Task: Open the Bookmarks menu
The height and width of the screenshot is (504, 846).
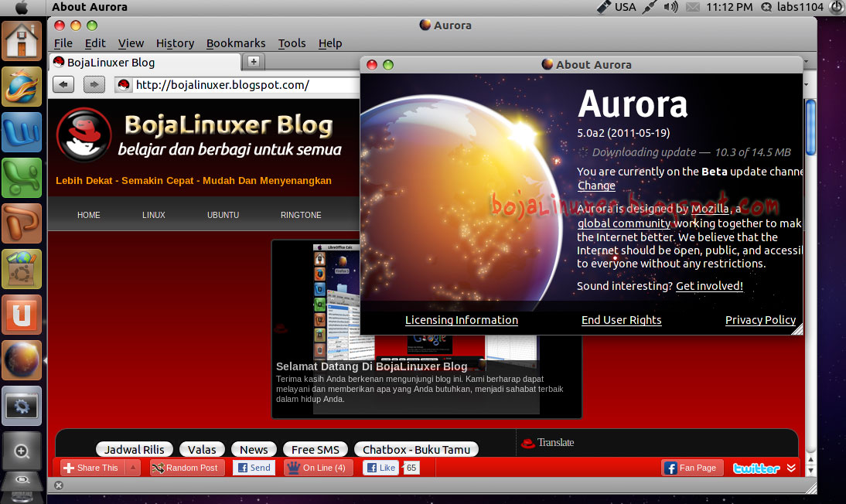Action: pos(236,43)
